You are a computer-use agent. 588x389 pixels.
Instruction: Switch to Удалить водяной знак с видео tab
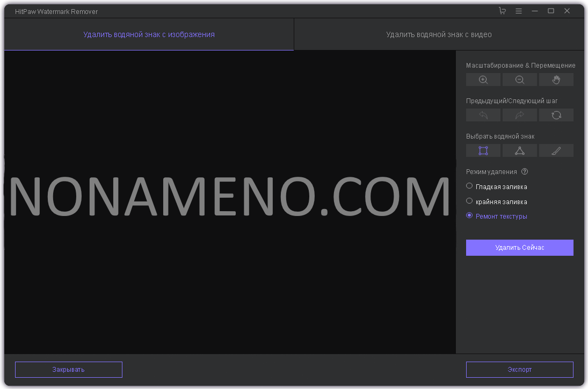439,34
